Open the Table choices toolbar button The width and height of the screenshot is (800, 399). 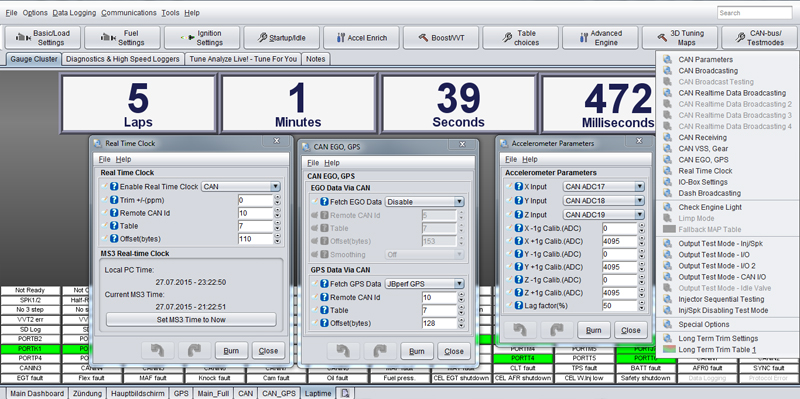[x=520, y=38]
